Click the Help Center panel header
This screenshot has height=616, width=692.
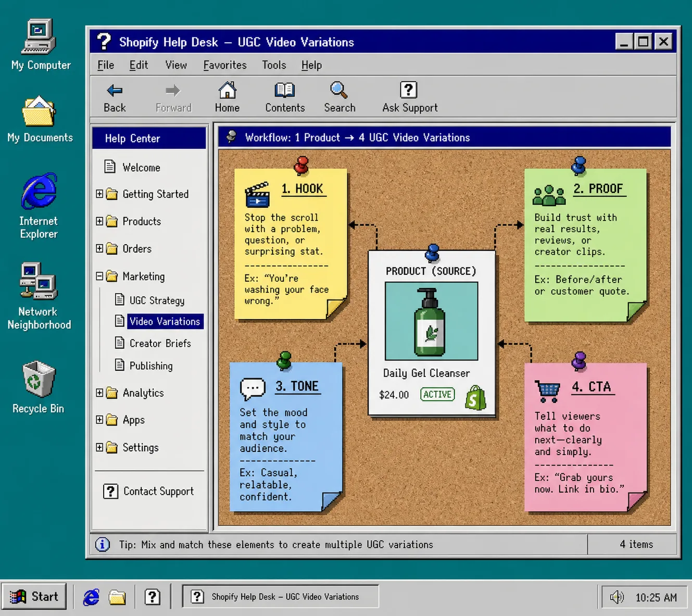click(x=149, y=138)
